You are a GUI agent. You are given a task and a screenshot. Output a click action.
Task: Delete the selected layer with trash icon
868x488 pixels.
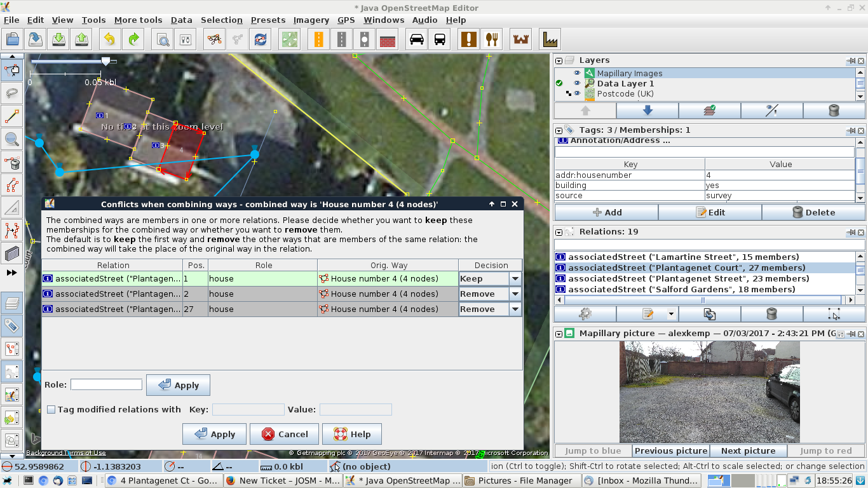point(834,111)
